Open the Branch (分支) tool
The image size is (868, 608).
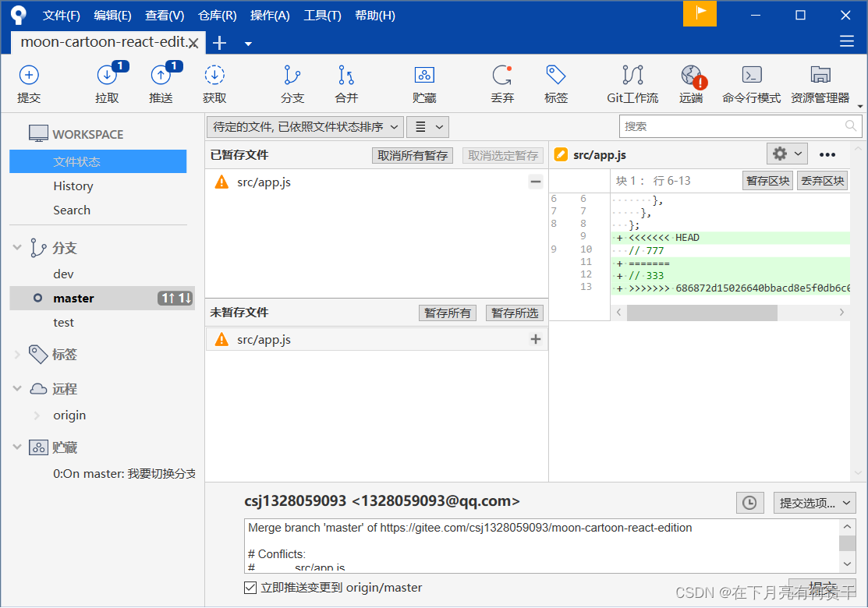click(x=292, y=84)
